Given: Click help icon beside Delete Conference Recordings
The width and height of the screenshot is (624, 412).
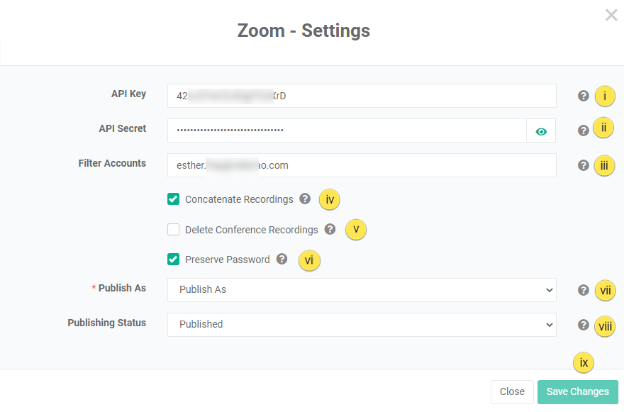Looking at the screenshot, I should (330, 229).
